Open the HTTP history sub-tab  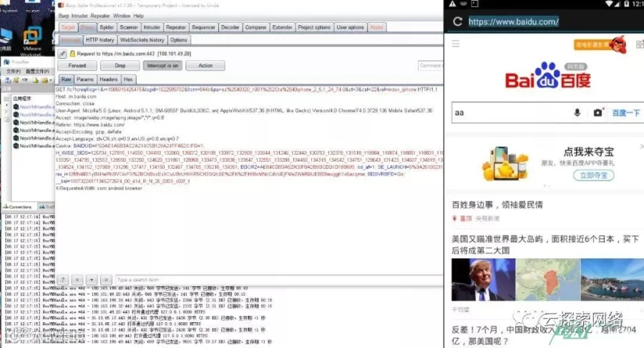pyautogui.click(x=99, y=40)
